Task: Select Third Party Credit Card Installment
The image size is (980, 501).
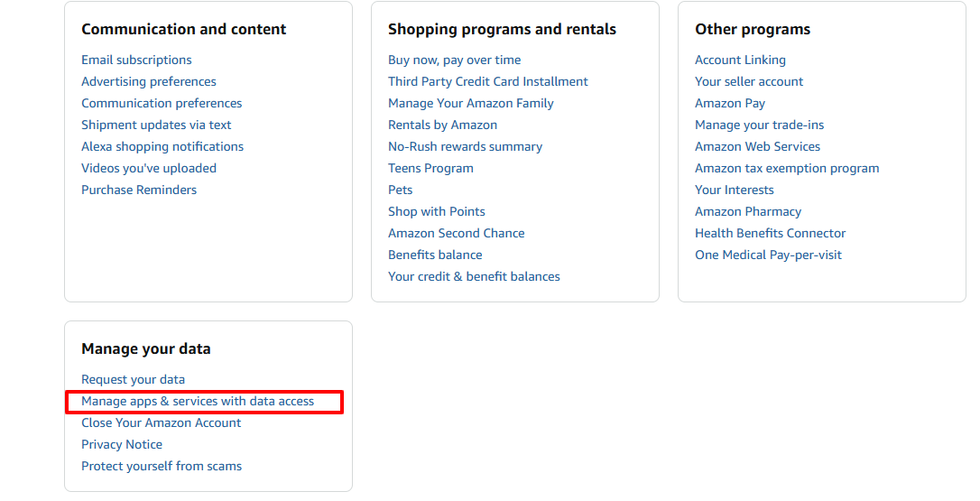Action: click(487, 81)
